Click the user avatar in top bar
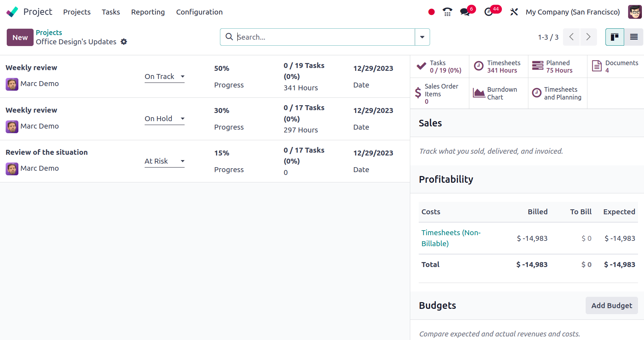This screenshot has width=644, height=340. click(634, 12)
